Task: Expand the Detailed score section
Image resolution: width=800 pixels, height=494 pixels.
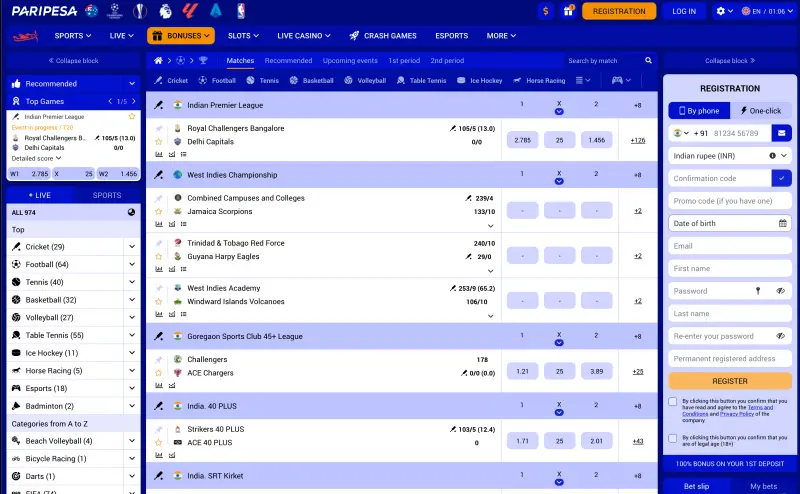Action: (x=37, y=158)
